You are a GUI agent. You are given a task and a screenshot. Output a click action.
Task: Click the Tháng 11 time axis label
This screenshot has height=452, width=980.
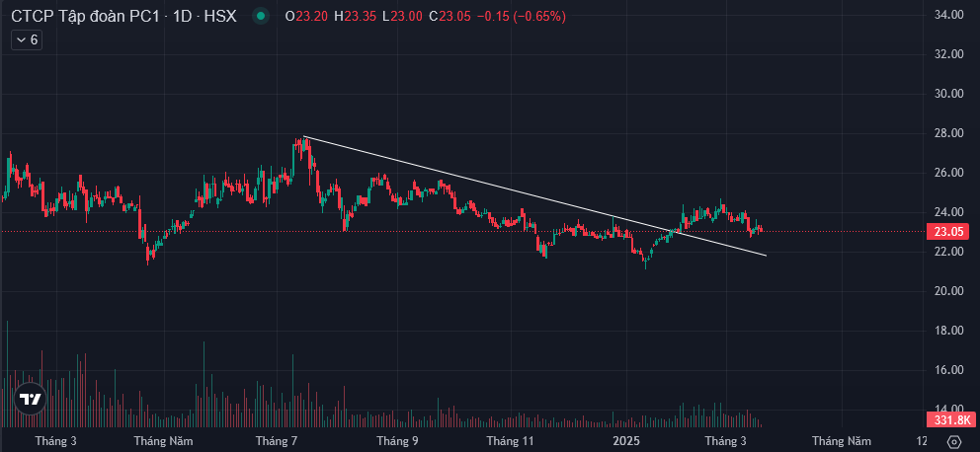coord(511,441)
